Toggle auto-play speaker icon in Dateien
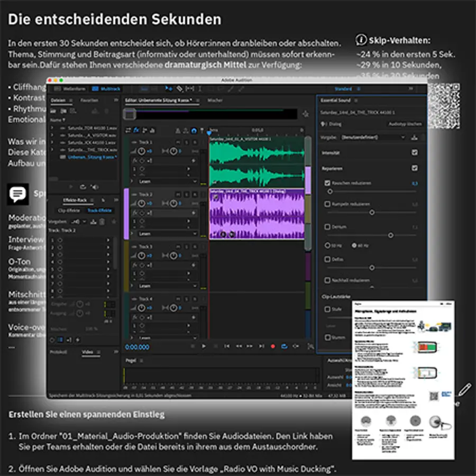This screenshot has height=476, width=476. click(x=95, y=187)
